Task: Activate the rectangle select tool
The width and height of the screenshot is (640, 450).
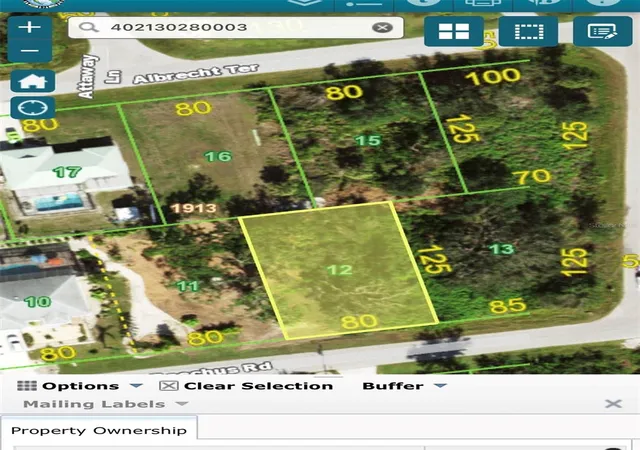Action: coord(529,31)
